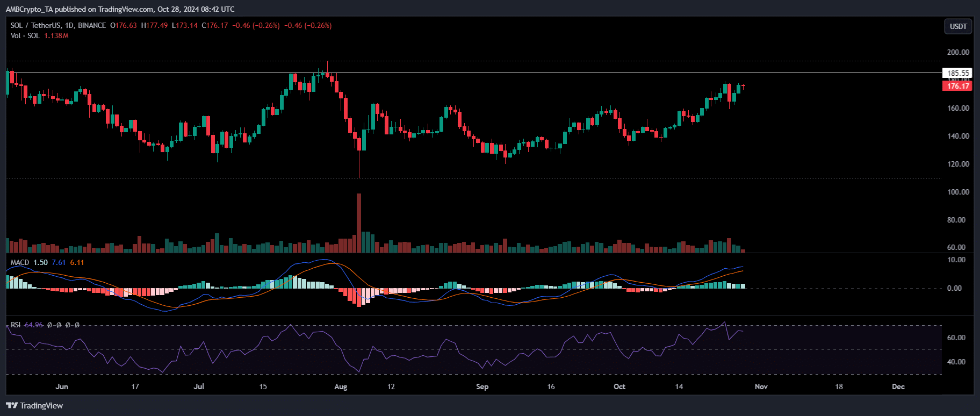Select the RSI indicator label
This screenshot has height=416, width=980.
tap(16, 325)
